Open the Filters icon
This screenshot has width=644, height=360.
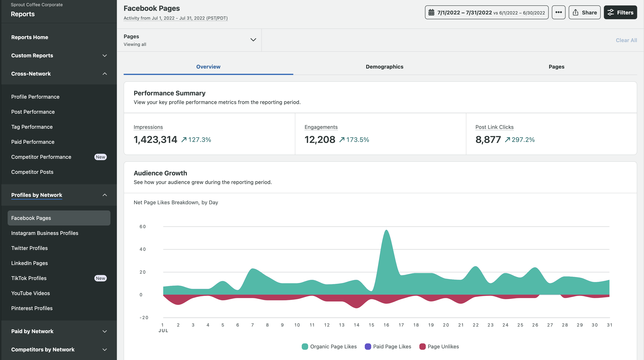[x=611, y=12]
